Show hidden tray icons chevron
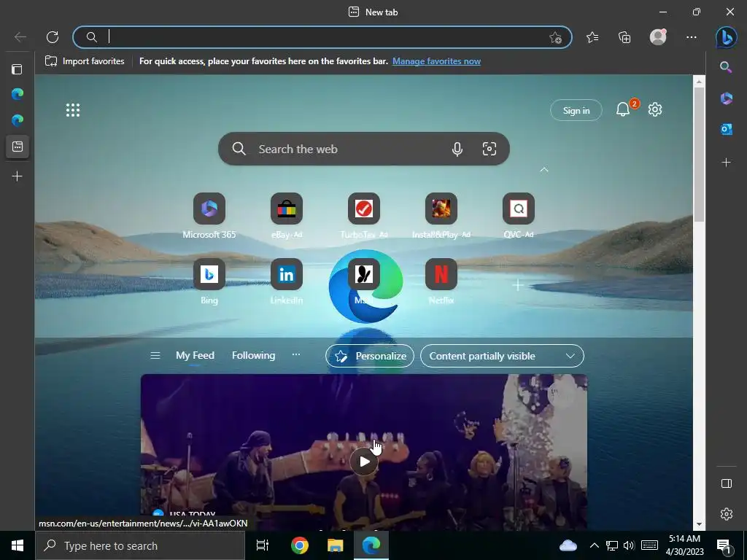This screenshot has width=747, height=560. click(x=594, y=545)
